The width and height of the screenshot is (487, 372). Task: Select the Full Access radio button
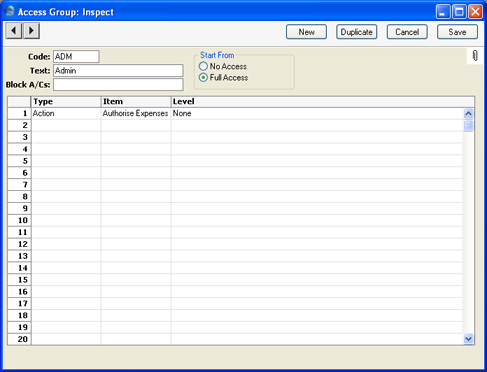coord(203,78)
